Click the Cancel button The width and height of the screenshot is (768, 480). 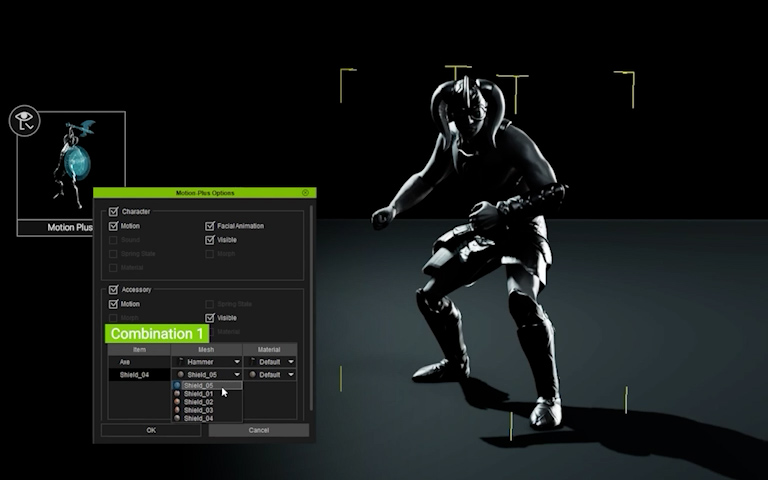[259, 430]
